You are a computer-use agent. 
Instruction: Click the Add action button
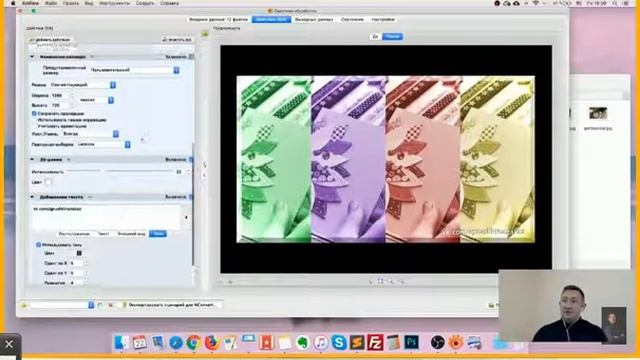pos(51,40)
